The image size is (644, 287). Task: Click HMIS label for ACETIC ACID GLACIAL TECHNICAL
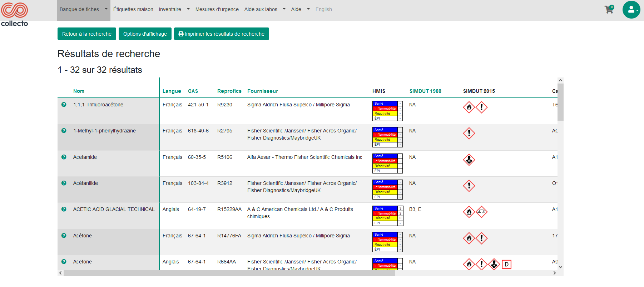pyautogui.click(x=387, y=216)
